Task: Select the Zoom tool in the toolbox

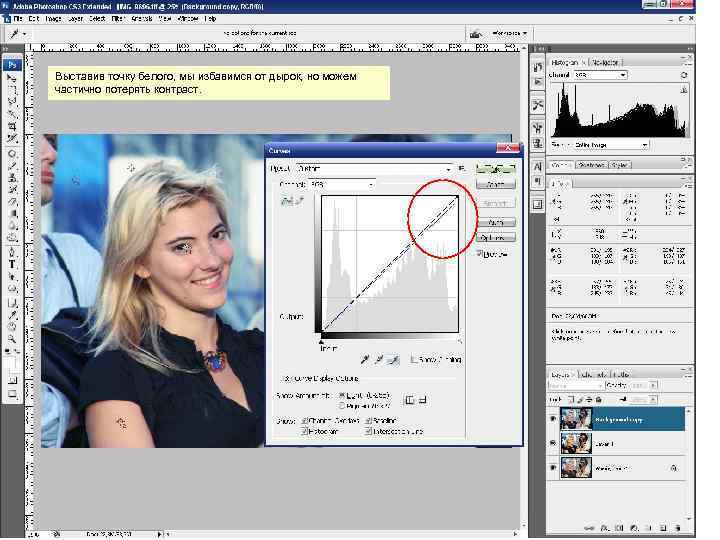Action: pyautogui.click(x=12, y=339)
